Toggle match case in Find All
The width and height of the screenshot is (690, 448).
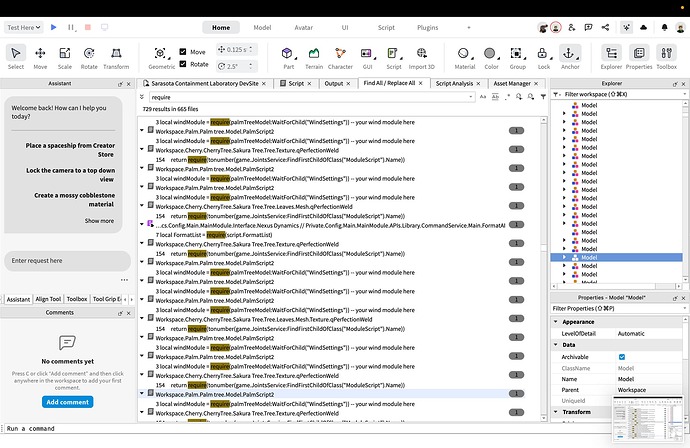pyautogui.click(x=483, y=97)
